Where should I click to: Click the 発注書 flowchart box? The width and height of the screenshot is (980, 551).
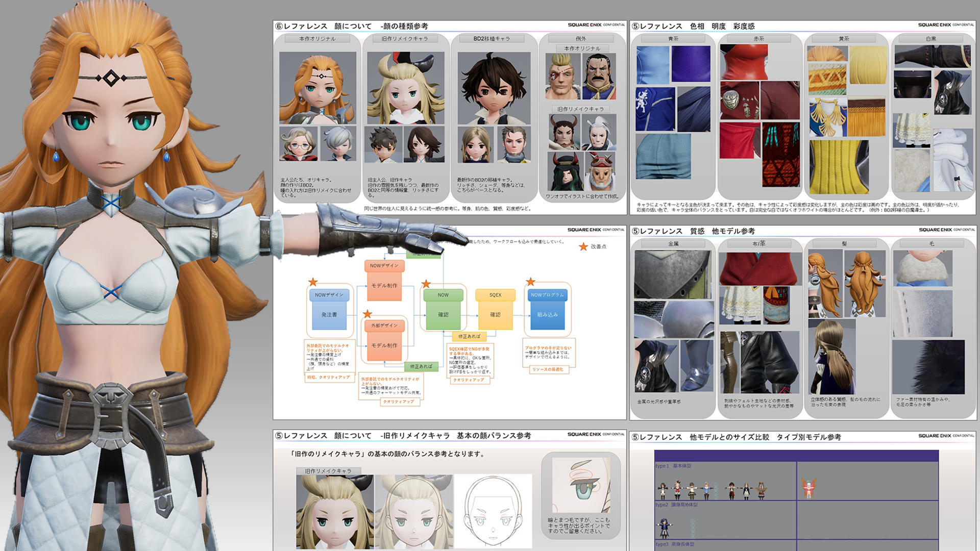pos(329,315)
